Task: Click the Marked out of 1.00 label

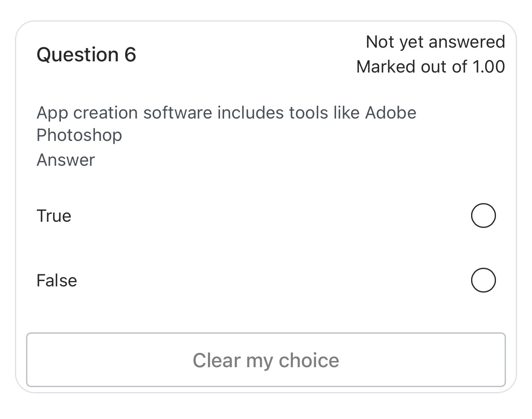Action: pos(431,66)
